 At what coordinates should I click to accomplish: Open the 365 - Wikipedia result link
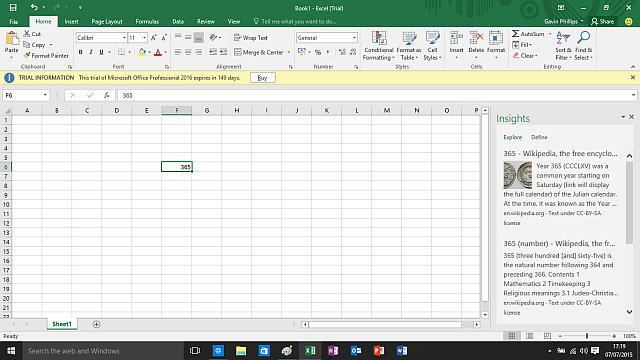[x=560, y=153]
